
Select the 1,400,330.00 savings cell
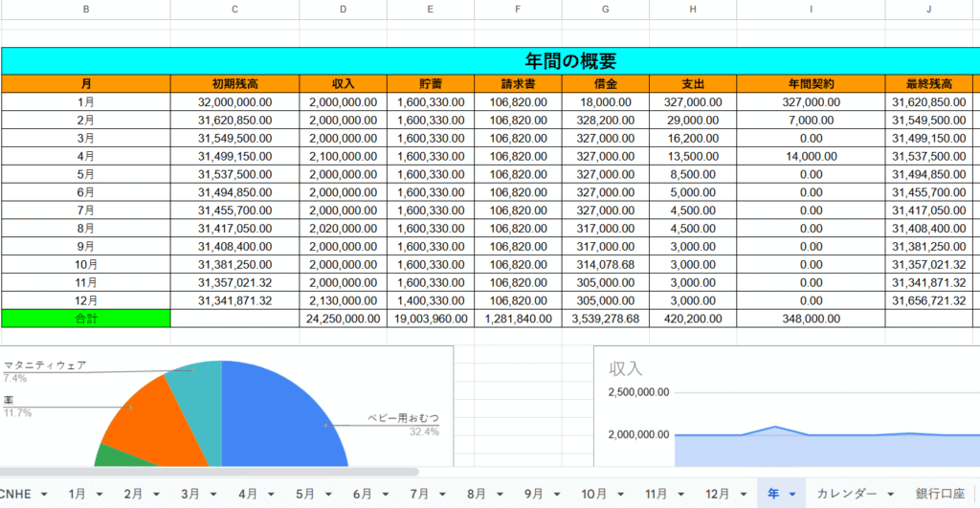tap(431, 300)
